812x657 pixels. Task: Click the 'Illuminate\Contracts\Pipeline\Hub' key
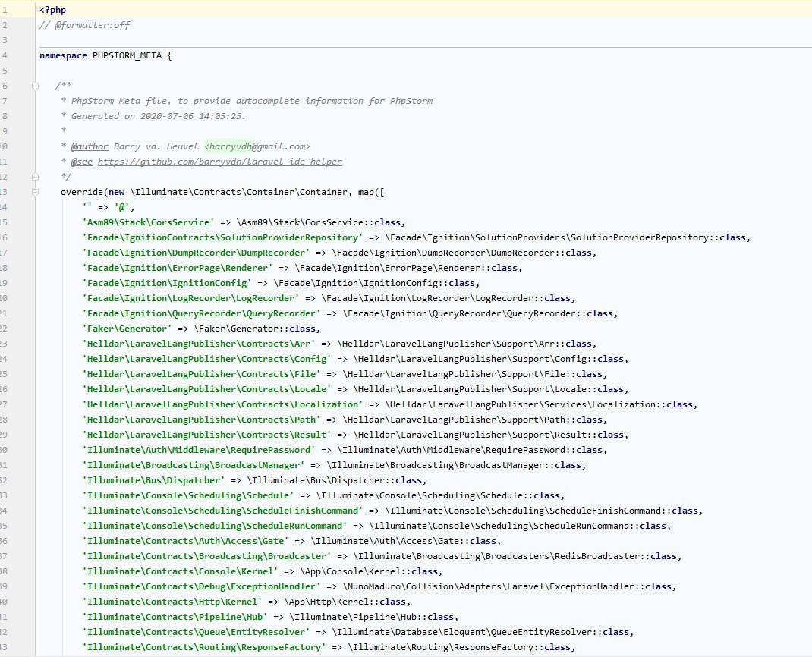(175, 617)
